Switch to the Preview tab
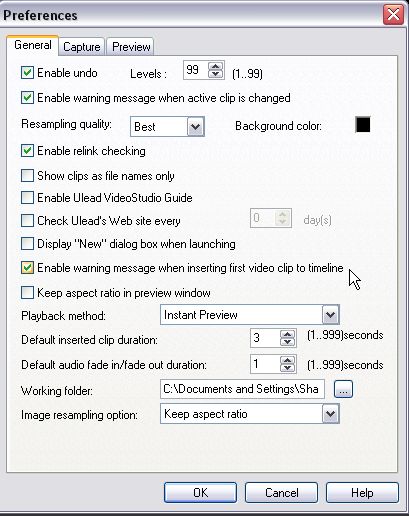This screenshot has height=516, width=409. 131,47
